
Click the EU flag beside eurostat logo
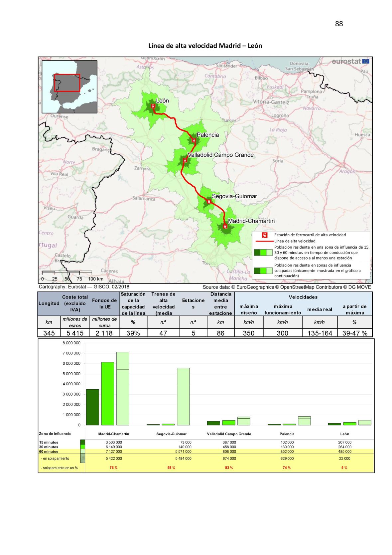pos(365,61)
